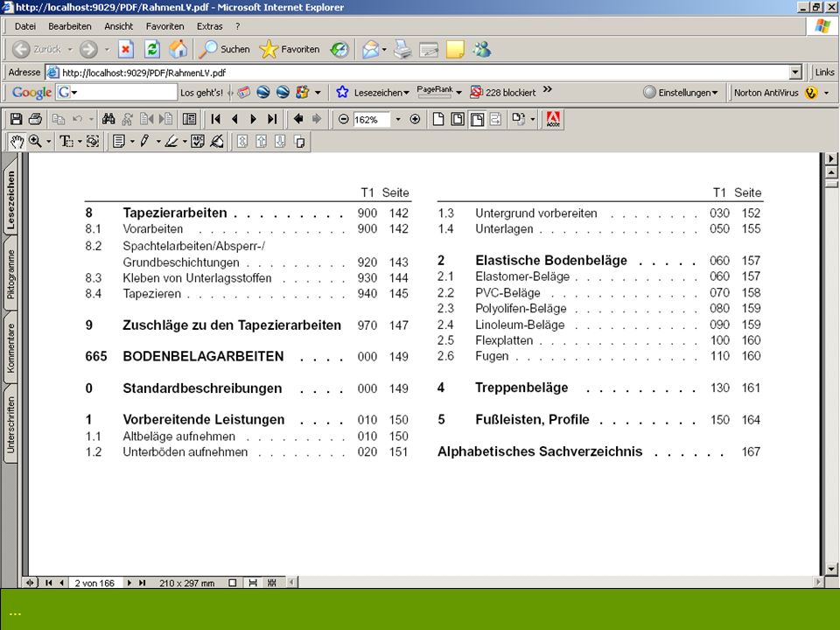Open the Favoriten menu
The width and height of the screenshot is (840, 630).
pos(164,26)
